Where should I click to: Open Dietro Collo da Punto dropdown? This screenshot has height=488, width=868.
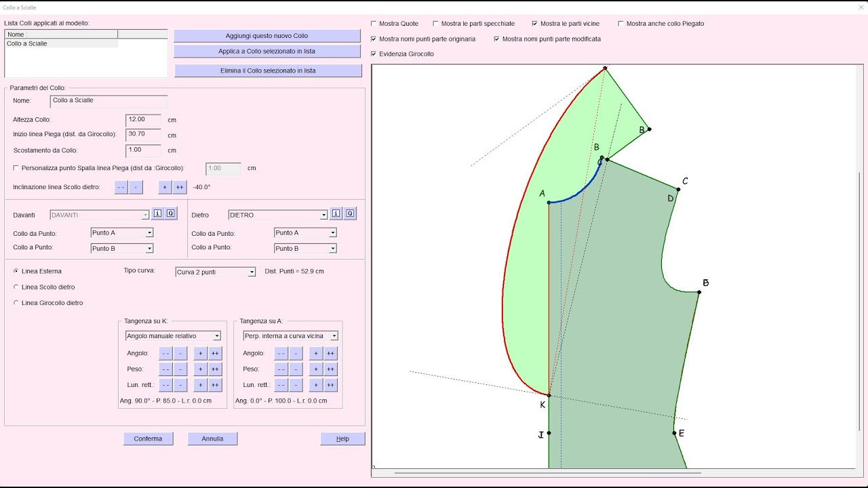tap(305, 232)
